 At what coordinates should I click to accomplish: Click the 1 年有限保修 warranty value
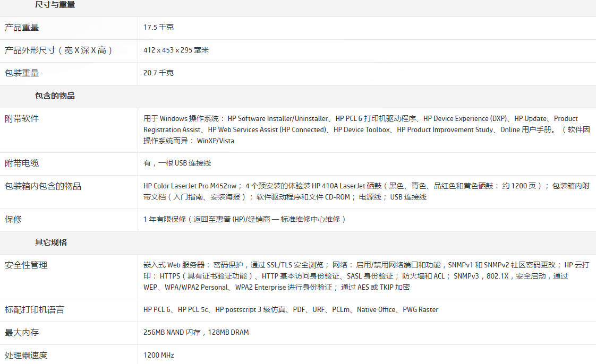point(244,219)
